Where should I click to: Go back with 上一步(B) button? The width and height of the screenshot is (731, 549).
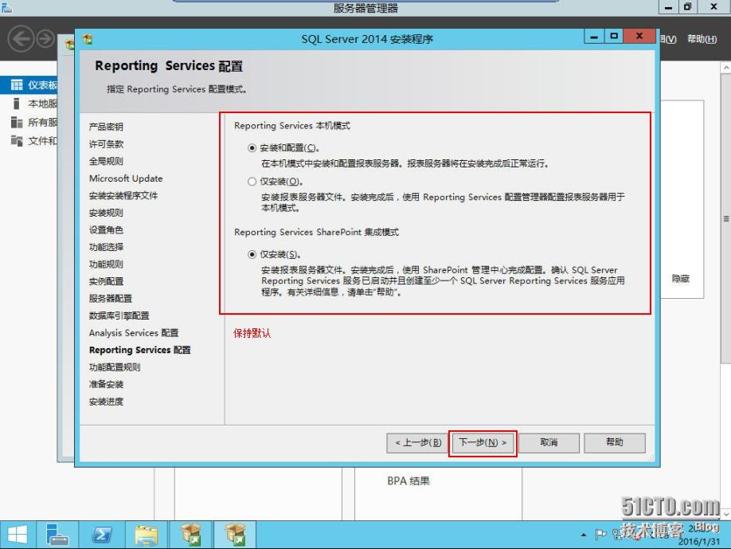[x=418, y=443]
